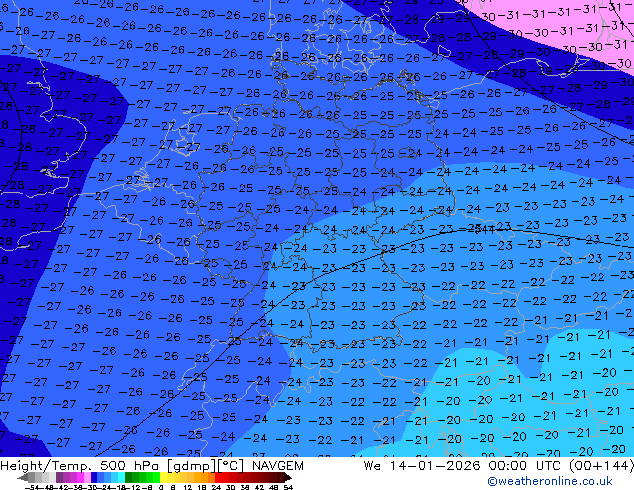Viewport: 634px width, 490px height.
Task: Pick the light pink legend swatch below -30
Action: (x=87, y=477)
